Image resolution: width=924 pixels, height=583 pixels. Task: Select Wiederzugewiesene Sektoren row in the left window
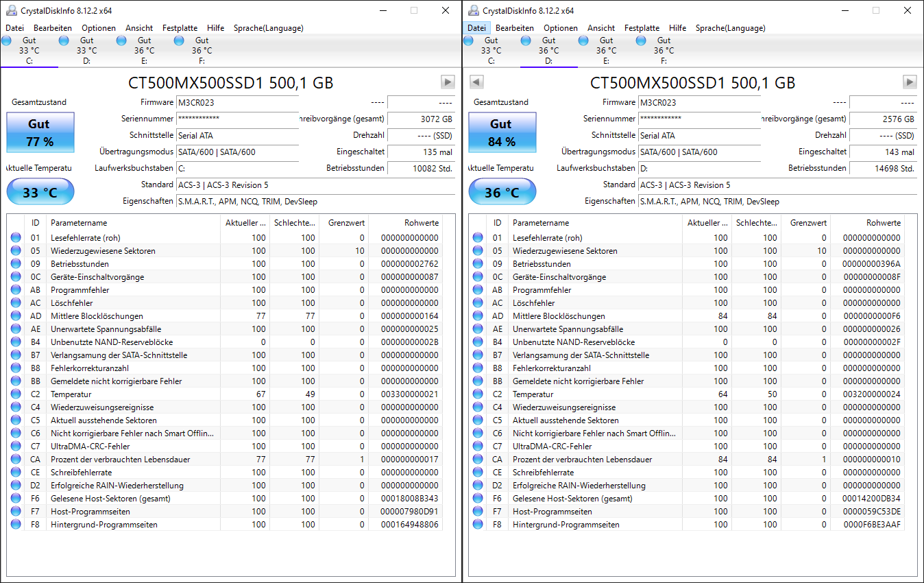click(225, 251)
